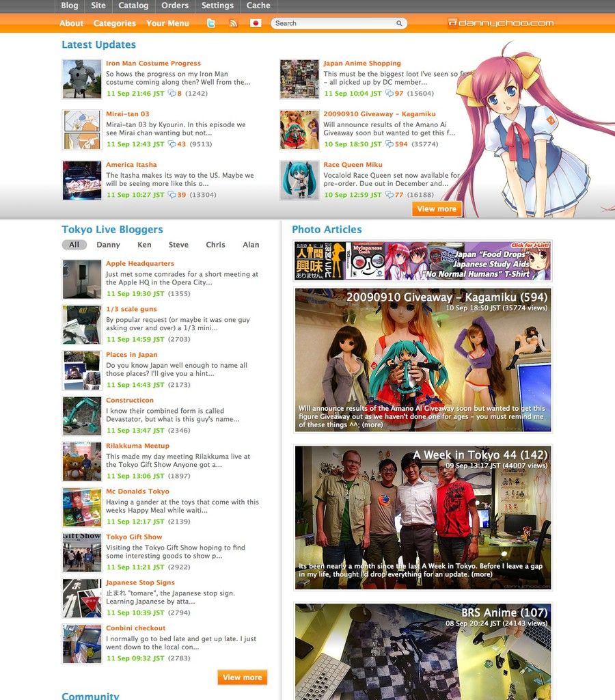Click the Japanese flag language icon

pos(256,23)
